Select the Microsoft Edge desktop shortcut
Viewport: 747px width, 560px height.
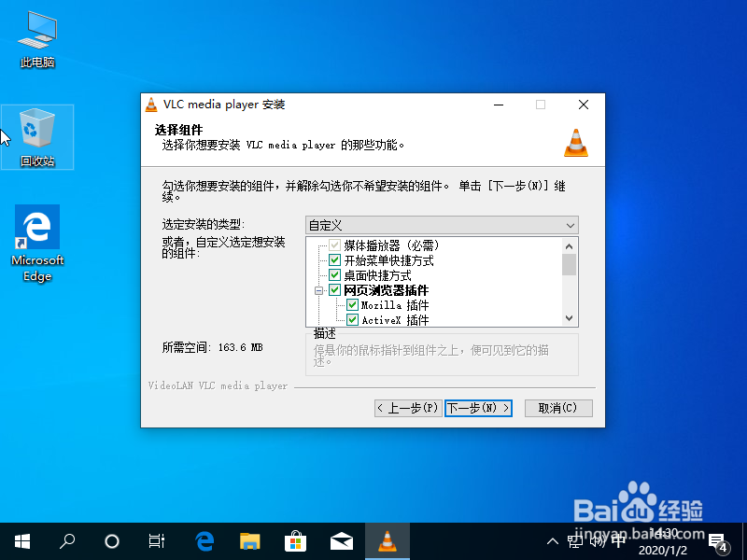point(37,244)
